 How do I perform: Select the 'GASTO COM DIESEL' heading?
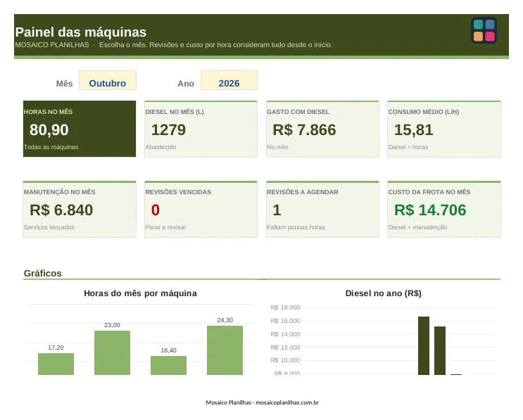(x=298, y=112)
